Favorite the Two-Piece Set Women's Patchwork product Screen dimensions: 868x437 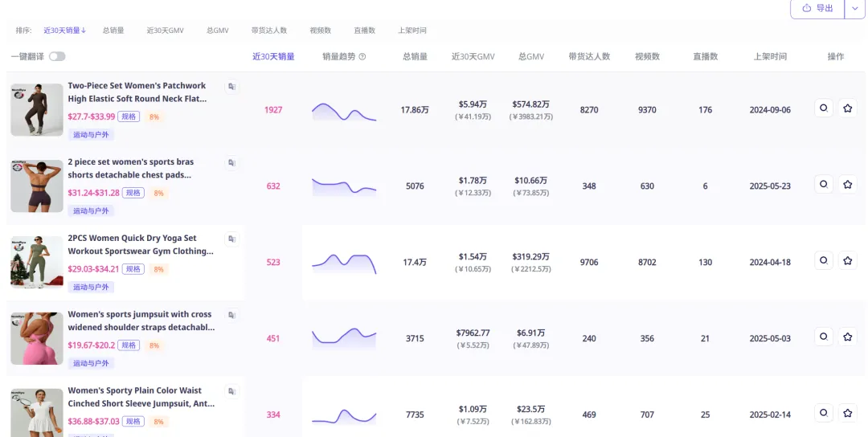(x=848, y=108)
